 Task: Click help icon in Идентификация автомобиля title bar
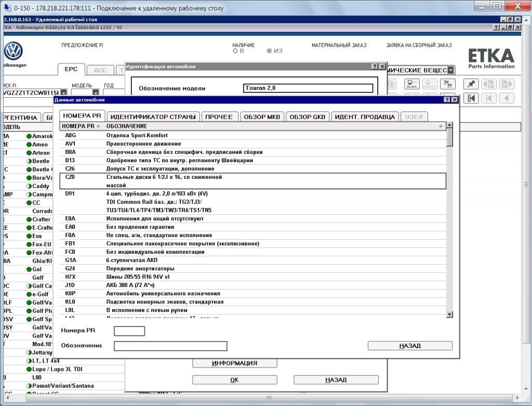(x=375, y=67)
